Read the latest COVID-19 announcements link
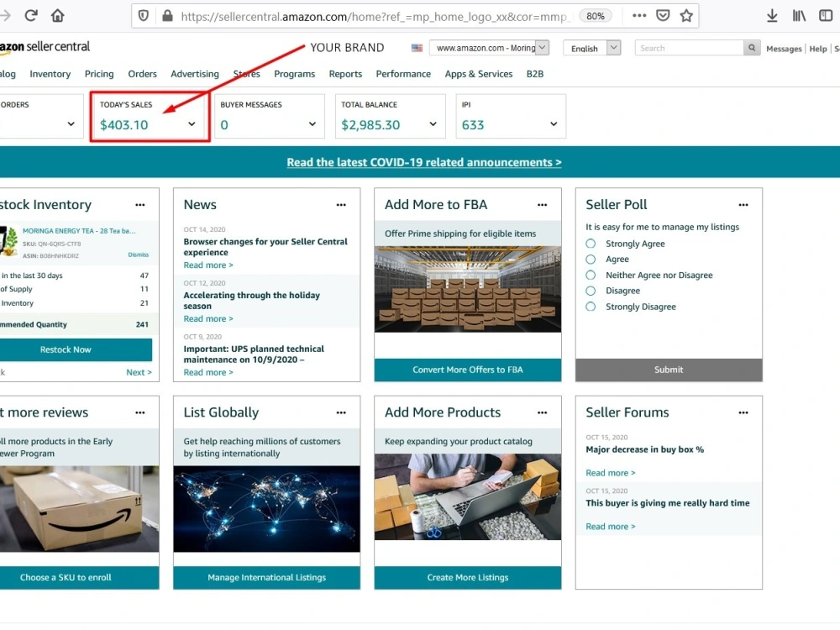 (x=423, y=162)
